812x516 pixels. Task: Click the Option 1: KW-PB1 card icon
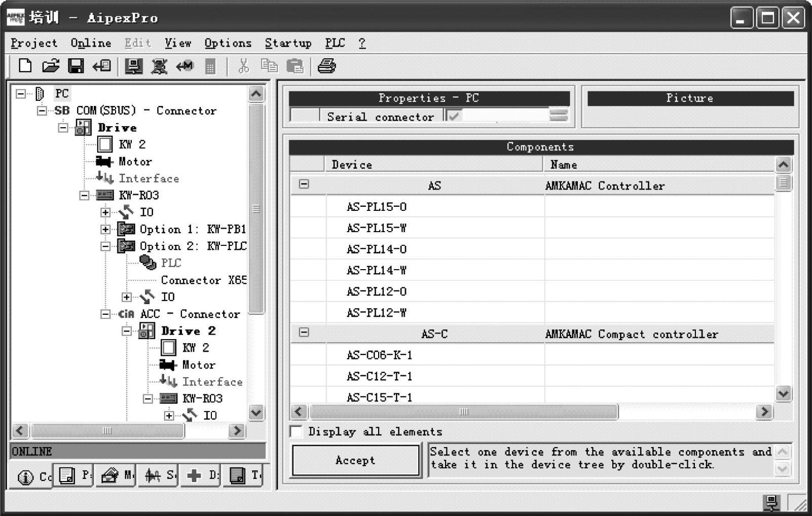126,229
